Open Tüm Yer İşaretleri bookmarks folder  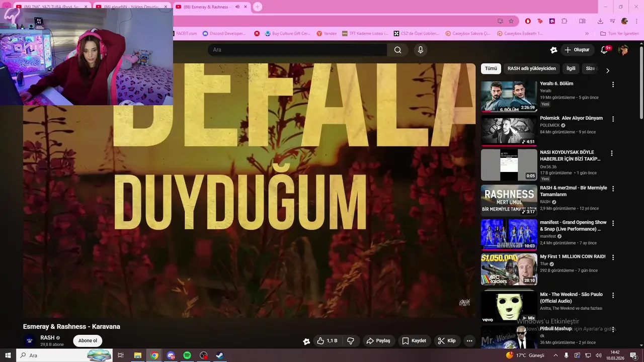619,34
